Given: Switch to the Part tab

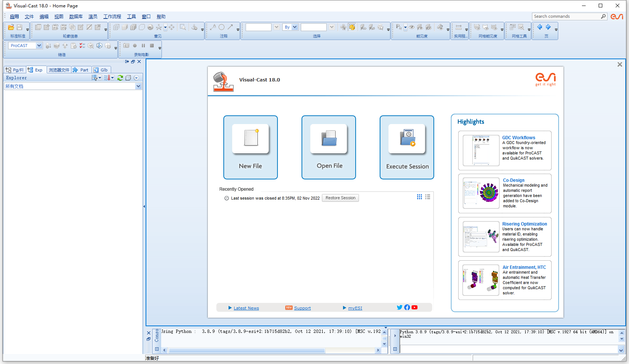Looking at the screenshot, I should 80,70.
